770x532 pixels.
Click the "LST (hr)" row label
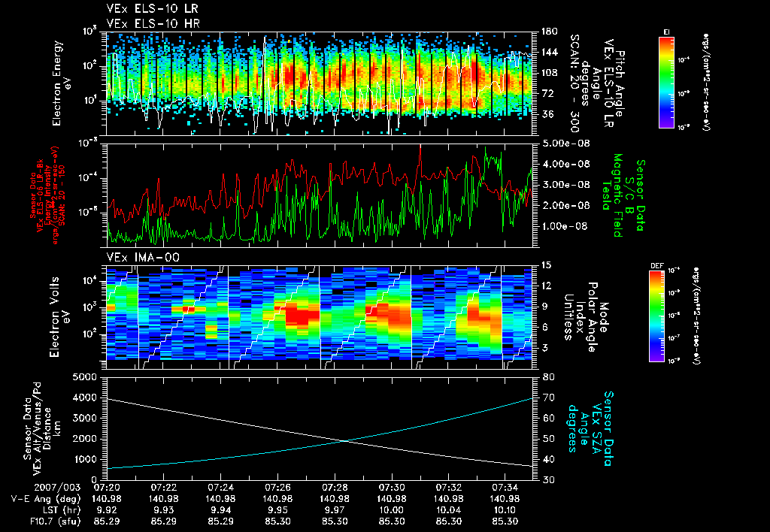click(62, 510)
